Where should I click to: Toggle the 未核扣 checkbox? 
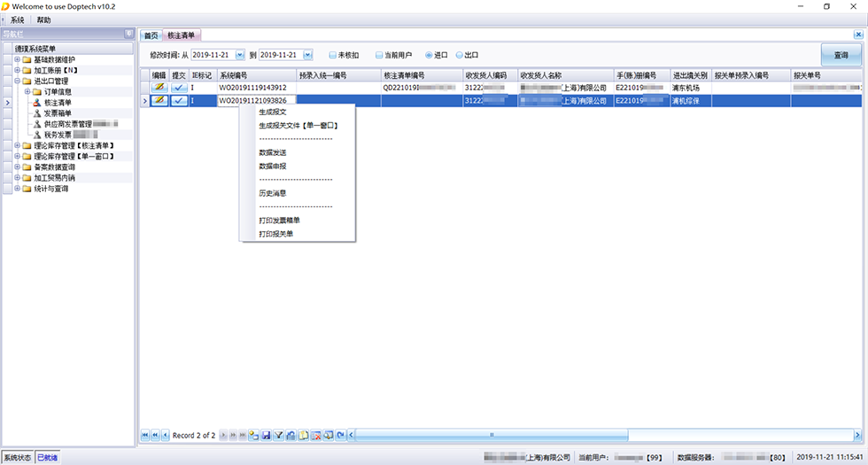[x=333, y=55]
